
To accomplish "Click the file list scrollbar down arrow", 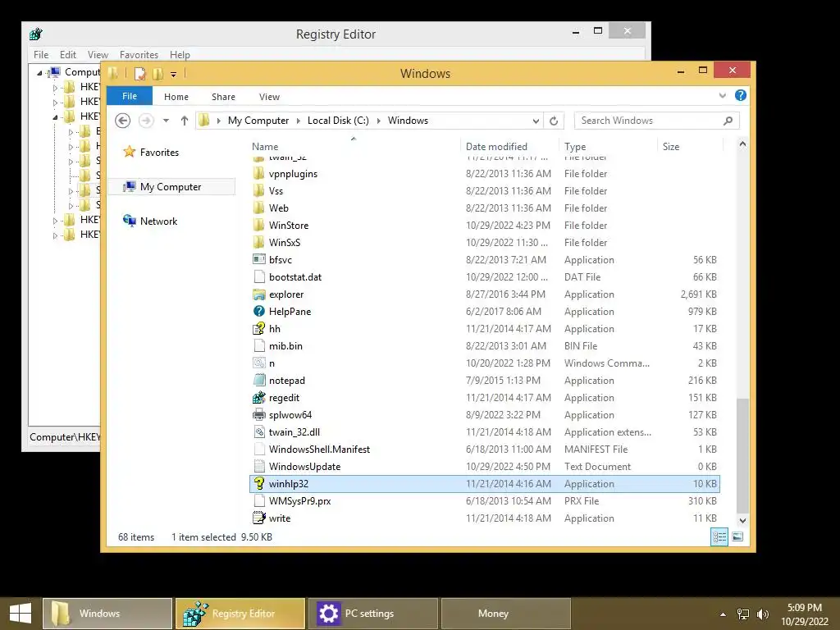I will (742, 520).
